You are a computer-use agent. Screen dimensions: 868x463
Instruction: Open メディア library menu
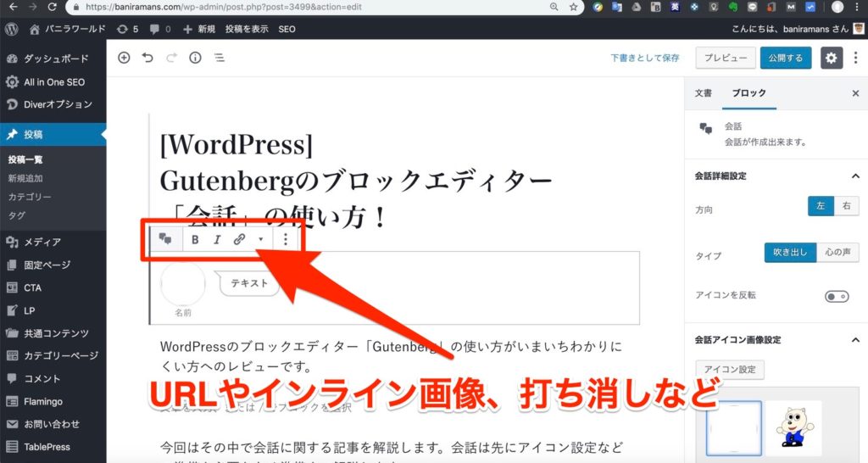click(53, 242)
